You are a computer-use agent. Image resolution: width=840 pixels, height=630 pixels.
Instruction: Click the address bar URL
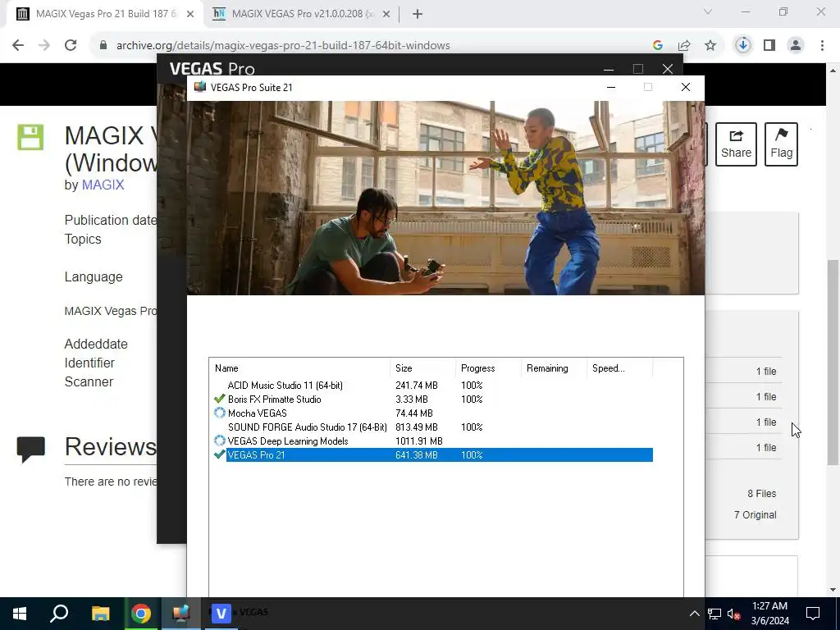[x=283, y=46]
